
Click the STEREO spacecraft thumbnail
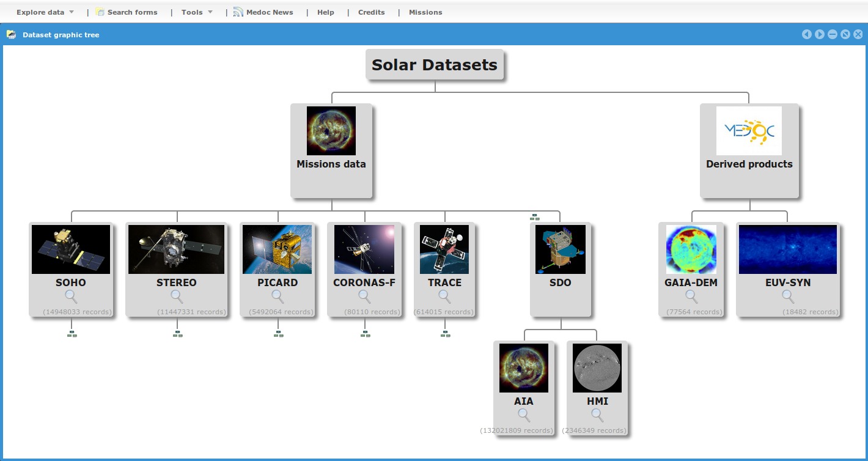tap(177, 249)
